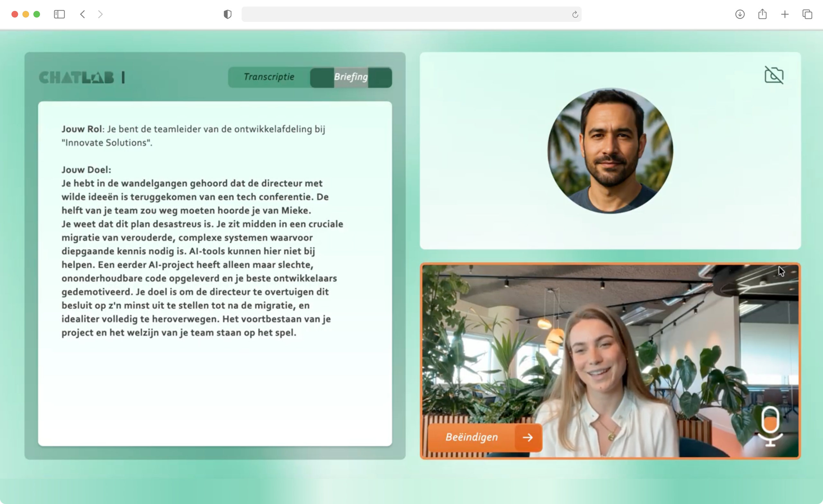Open a new tab with plus icon
823x504 pixels.
785,14
